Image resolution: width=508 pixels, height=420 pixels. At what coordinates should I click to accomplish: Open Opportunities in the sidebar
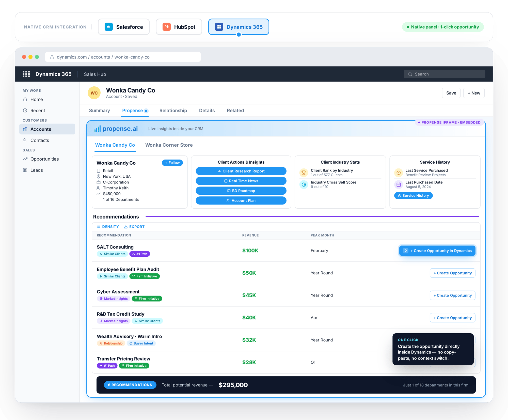[47, 159]
